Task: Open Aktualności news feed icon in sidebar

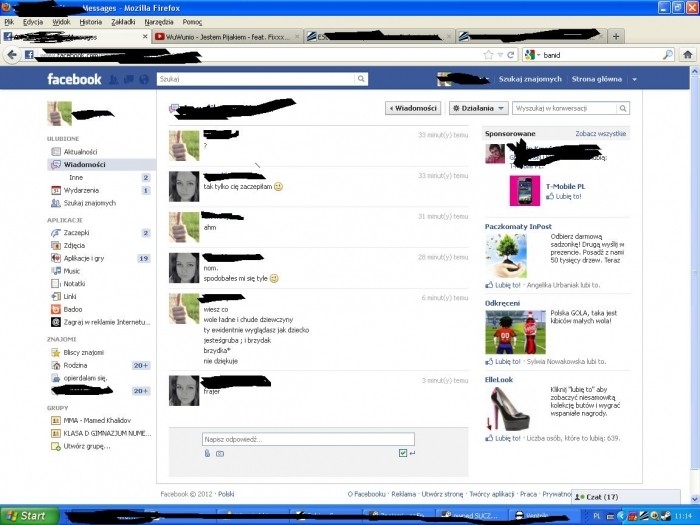Action: pyautogui.click(x=55, y=152)
